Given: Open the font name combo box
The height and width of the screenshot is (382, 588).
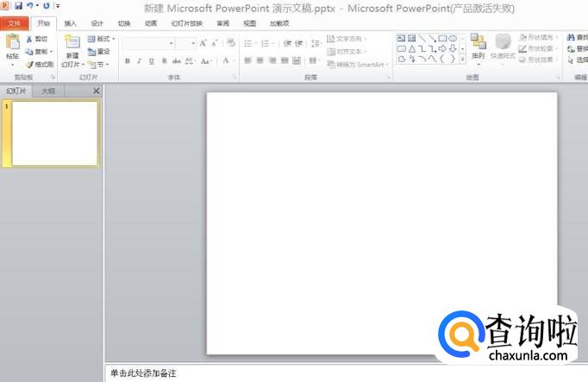Looking at the screenshot, I should click(x=149, y=43).
